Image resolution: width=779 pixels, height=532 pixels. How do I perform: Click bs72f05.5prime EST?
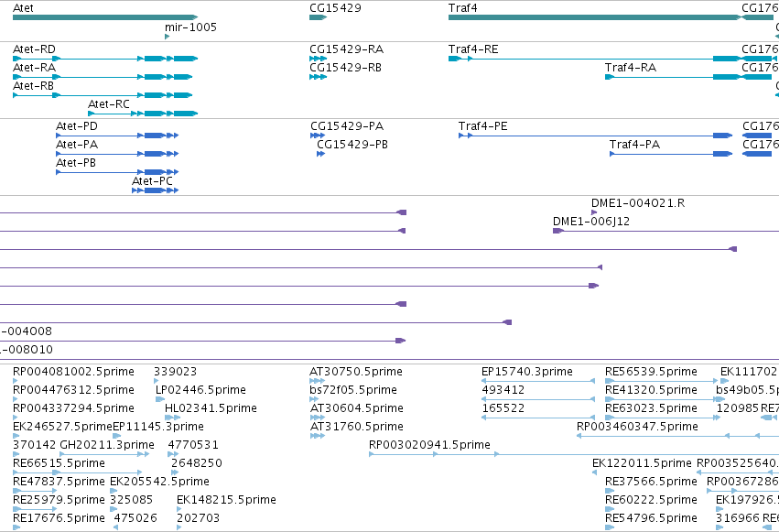pyautogui.click(x=314, y=399)
